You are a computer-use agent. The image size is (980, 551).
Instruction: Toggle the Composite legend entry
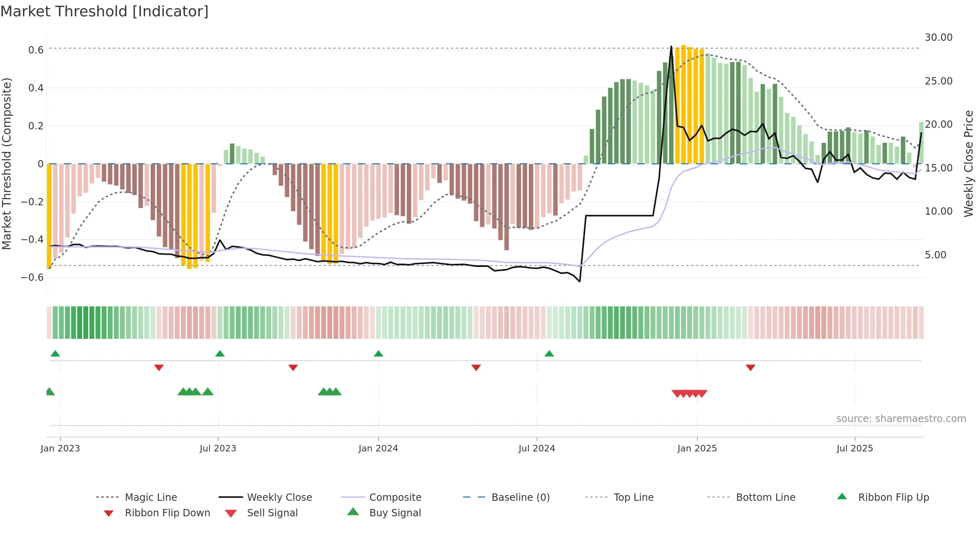coord(381,497)
